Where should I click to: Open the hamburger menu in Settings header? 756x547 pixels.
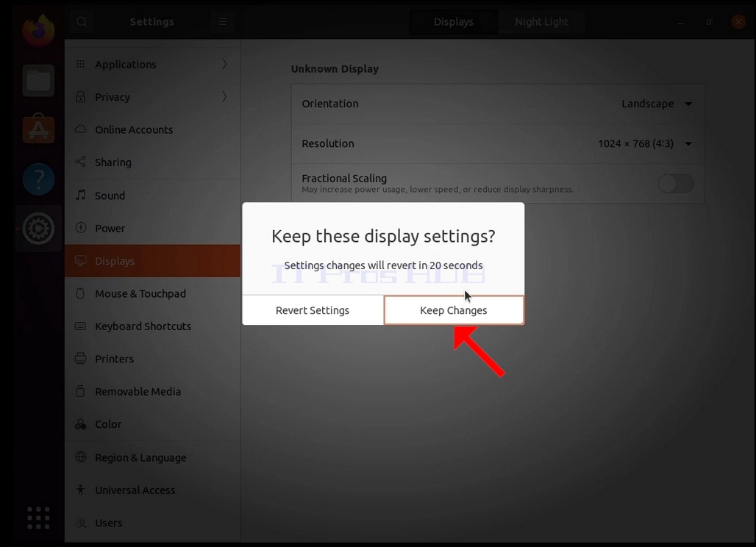point(222,21)
